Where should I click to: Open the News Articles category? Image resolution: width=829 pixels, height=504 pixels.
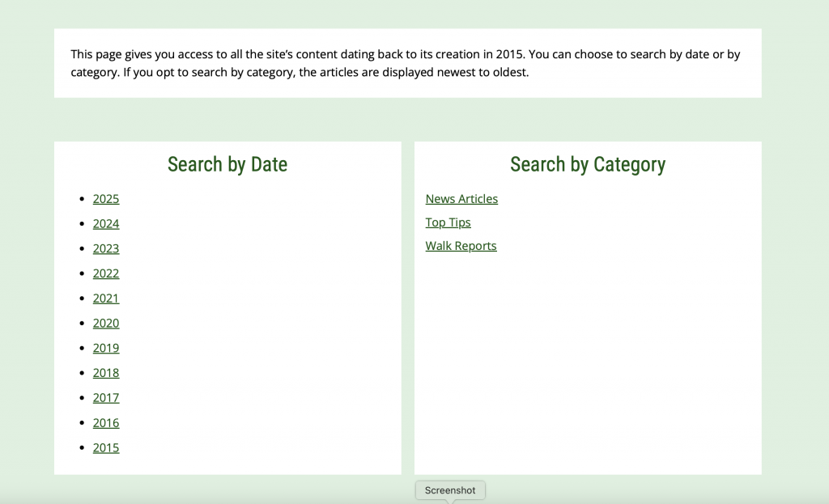(x=461, y=199)
